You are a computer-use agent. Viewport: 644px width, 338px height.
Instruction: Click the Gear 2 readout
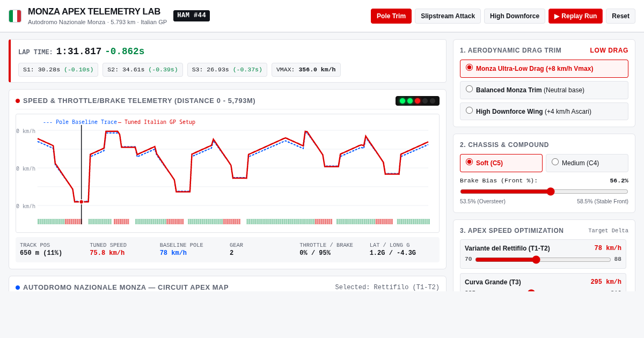[x=232, y=253]
